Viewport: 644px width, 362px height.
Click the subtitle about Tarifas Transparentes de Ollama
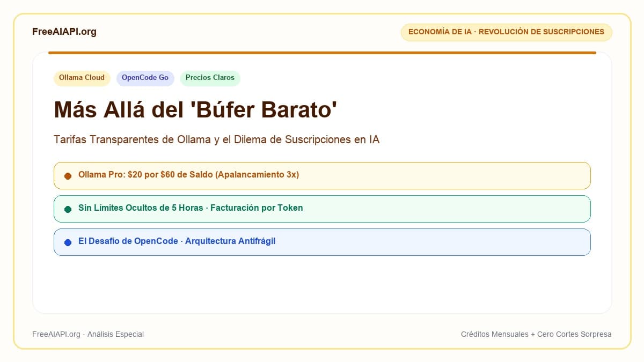[217, 140]
